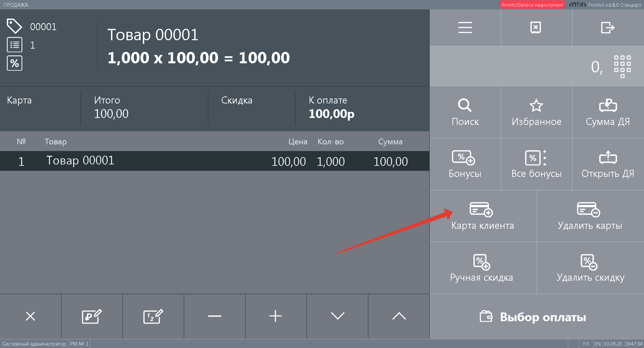Move selection up with chevron

pyautogui.click(x=399, y=316)
